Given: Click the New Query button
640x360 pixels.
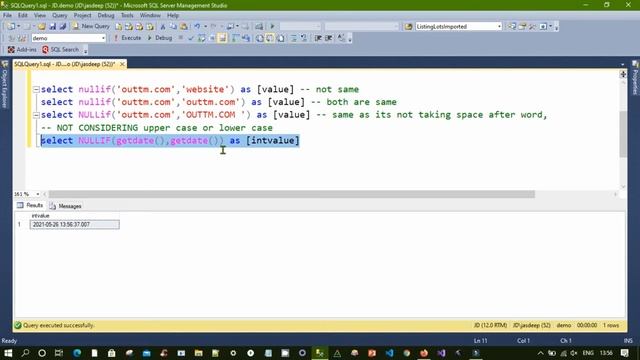Looking at the screenshot, I should [91, 26].
